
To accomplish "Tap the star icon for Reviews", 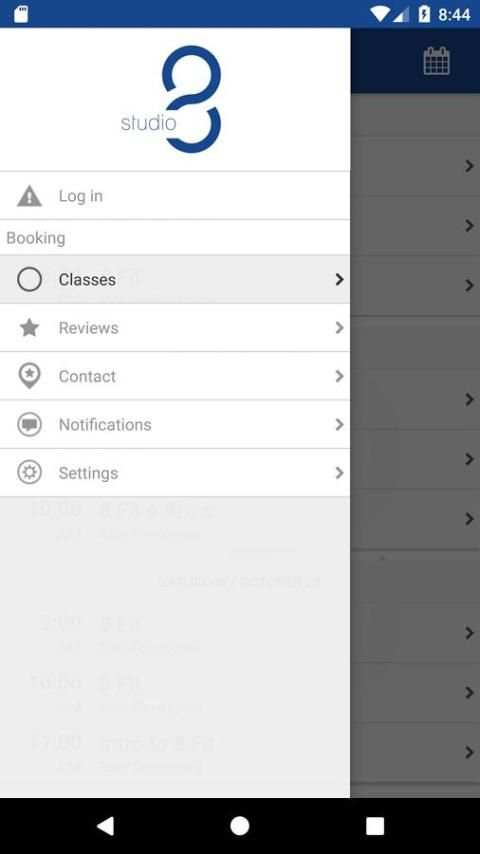I will click(29, 327).
